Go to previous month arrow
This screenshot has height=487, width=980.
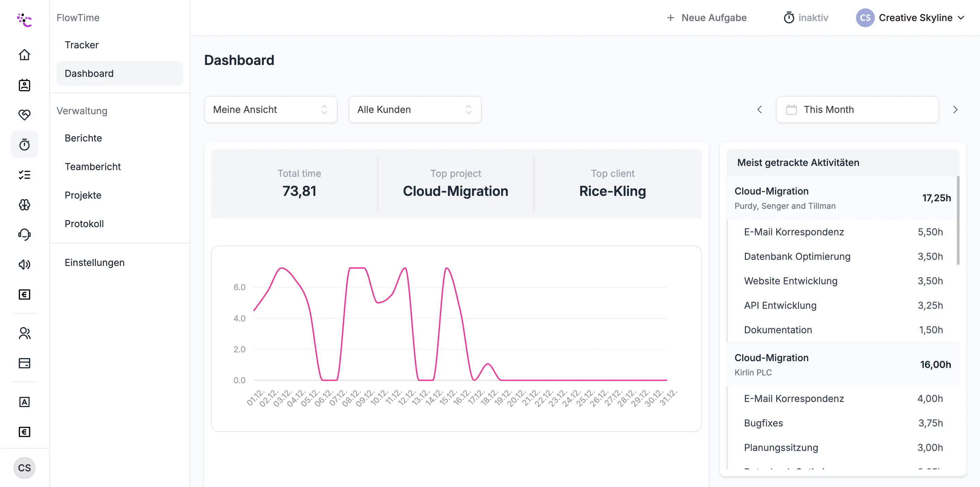coord(759,110)
